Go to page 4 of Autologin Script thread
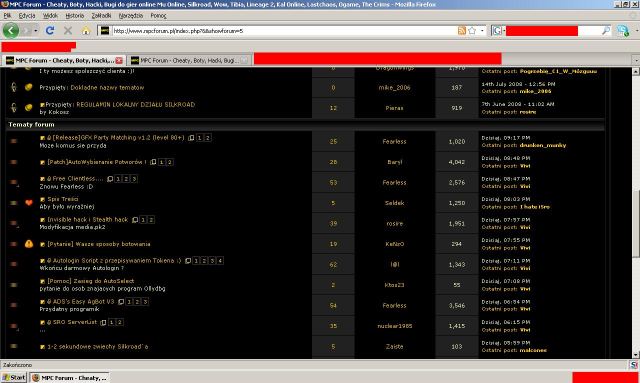 [220, 261]
